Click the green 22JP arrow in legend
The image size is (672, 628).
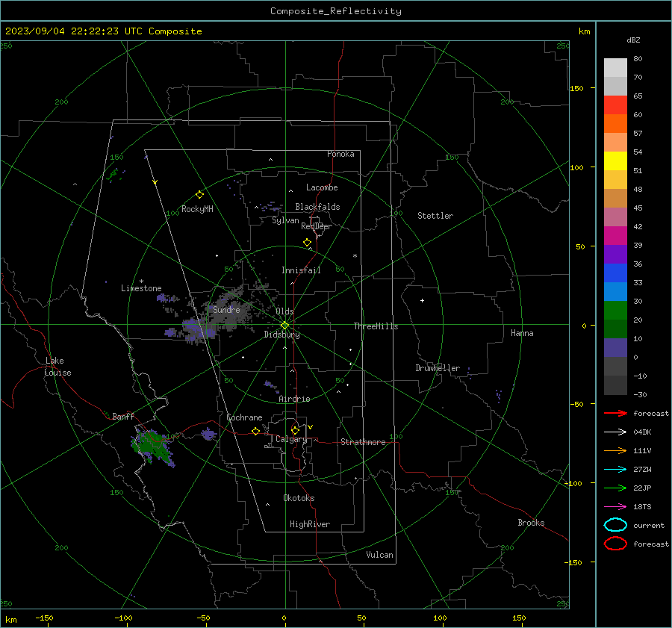(x=615, y=488)
